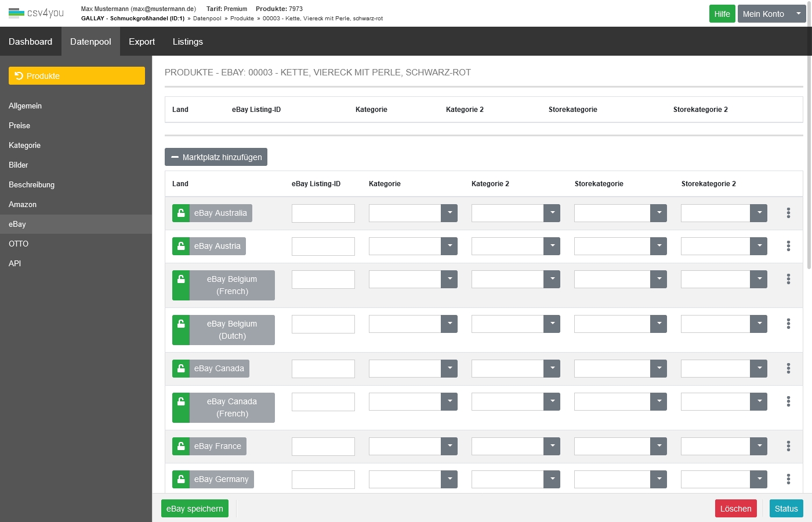Click the csv4you logo

[x=36, y=13]
